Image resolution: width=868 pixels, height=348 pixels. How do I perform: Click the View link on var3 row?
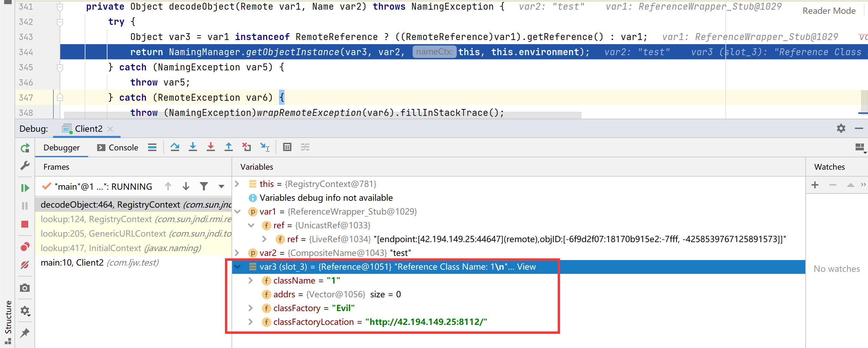coord(526,267)
